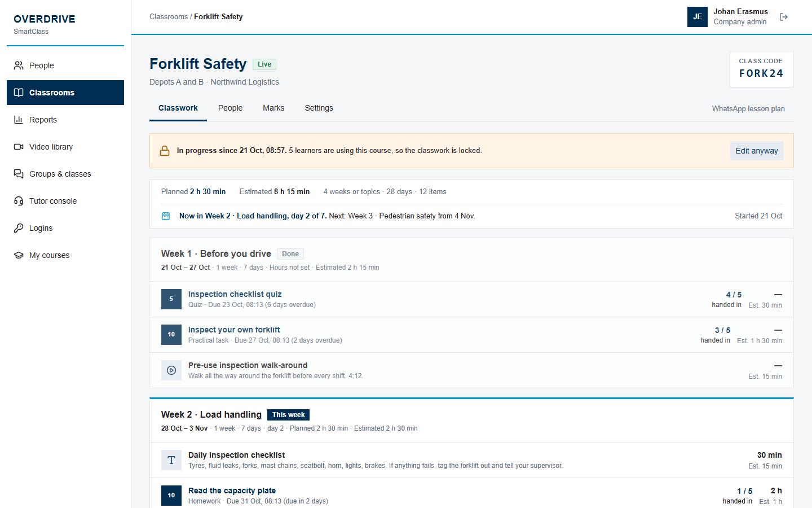Screen dimensions: 812x508
Task: Click the JE user avatar
Action: (x=698, y=17)
